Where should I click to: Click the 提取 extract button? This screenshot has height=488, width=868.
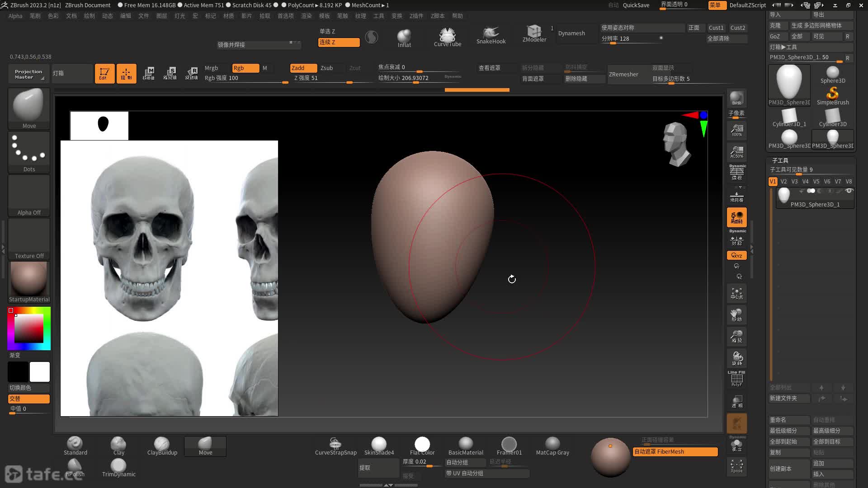pos(378,468)
